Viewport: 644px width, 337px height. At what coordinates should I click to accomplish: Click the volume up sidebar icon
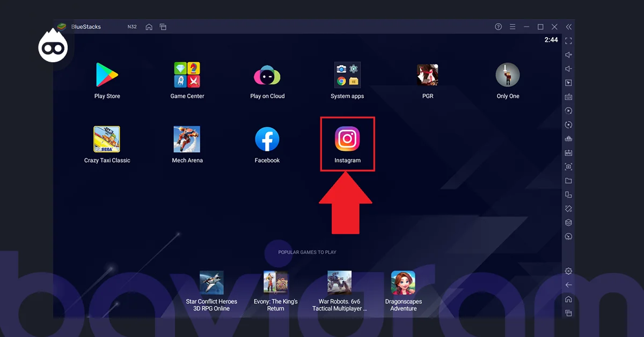(x=568, y=55)
